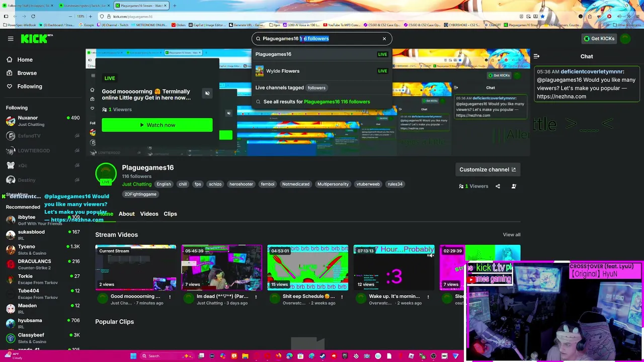
Task: Select the Wylde Flowers search suggestion
Action: coord(321,71)
